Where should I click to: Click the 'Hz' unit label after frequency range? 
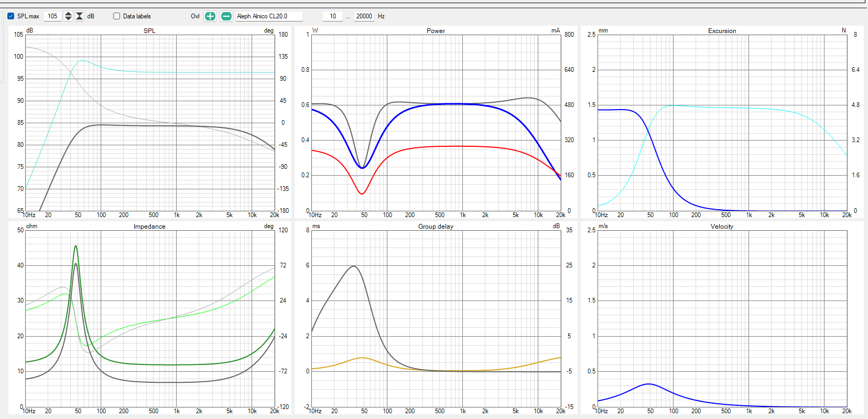381,16
